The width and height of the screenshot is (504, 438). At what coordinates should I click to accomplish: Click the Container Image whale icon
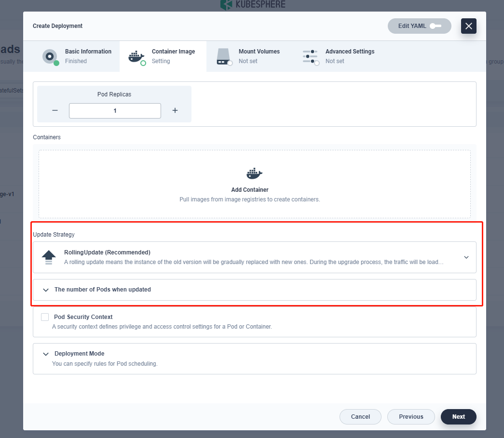[136, 56]
